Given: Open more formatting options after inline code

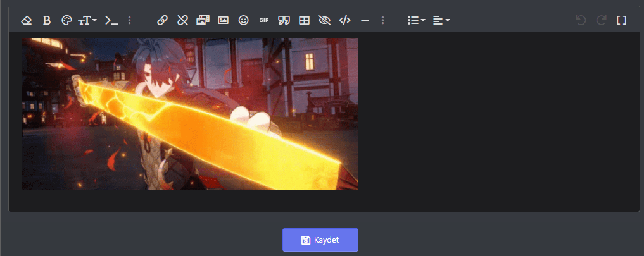Looking at the screenshot, I should pyautogui.click(x=129, y=20).
